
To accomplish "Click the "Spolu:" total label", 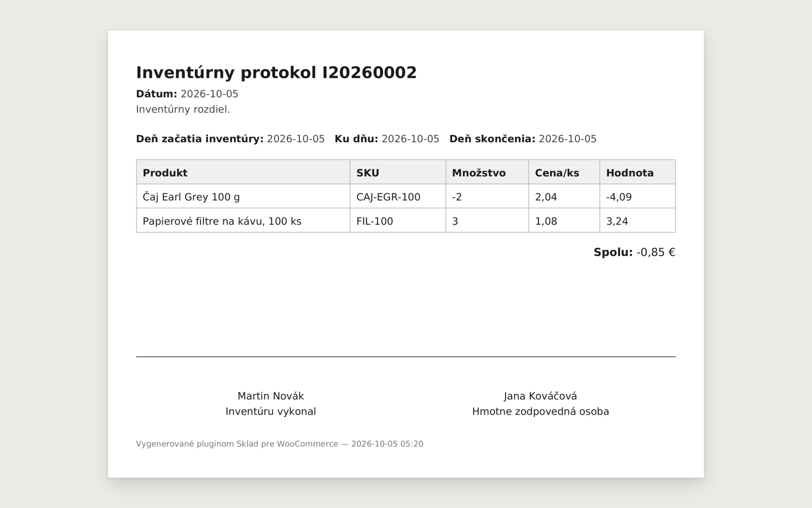I will point(613,252).
